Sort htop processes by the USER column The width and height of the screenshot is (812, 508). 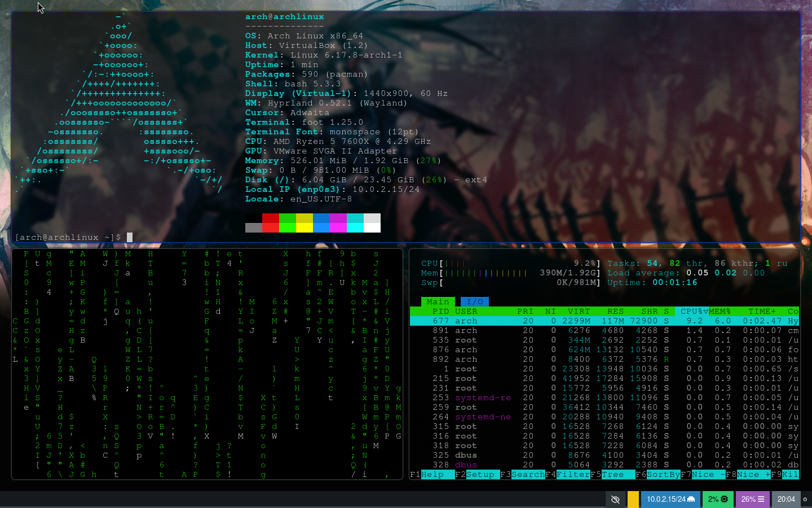466,312
